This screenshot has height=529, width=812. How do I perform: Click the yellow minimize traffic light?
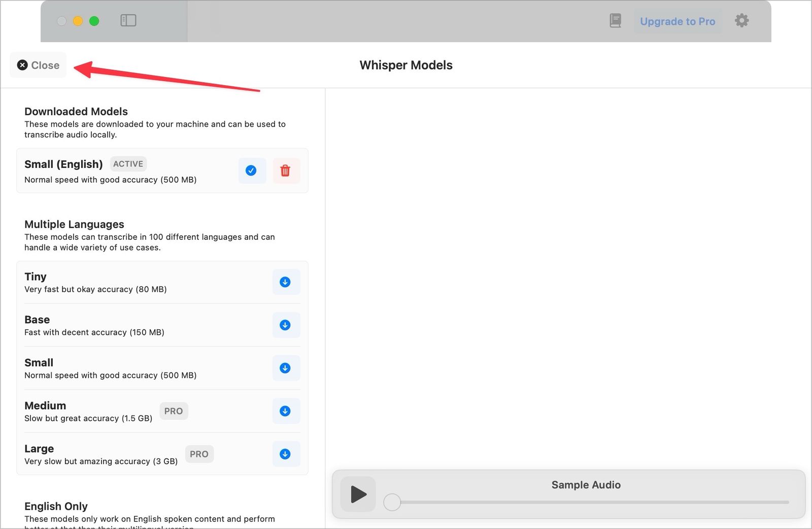coord(78,21)
